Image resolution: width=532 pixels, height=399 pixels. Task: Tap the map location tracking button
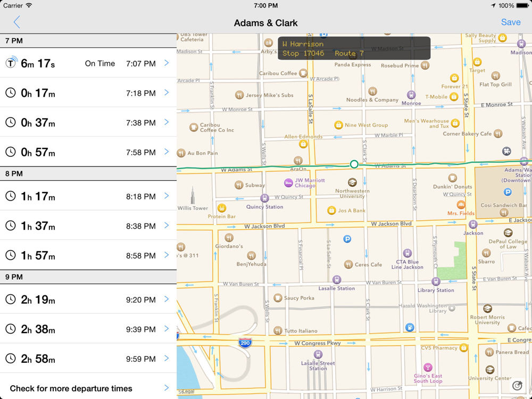click(x=518, y=385)
